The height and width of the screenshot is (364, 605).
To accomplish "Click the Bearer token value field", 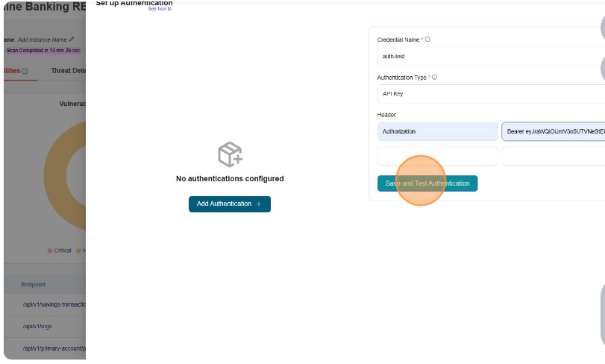I will click(x=553, y=131).
